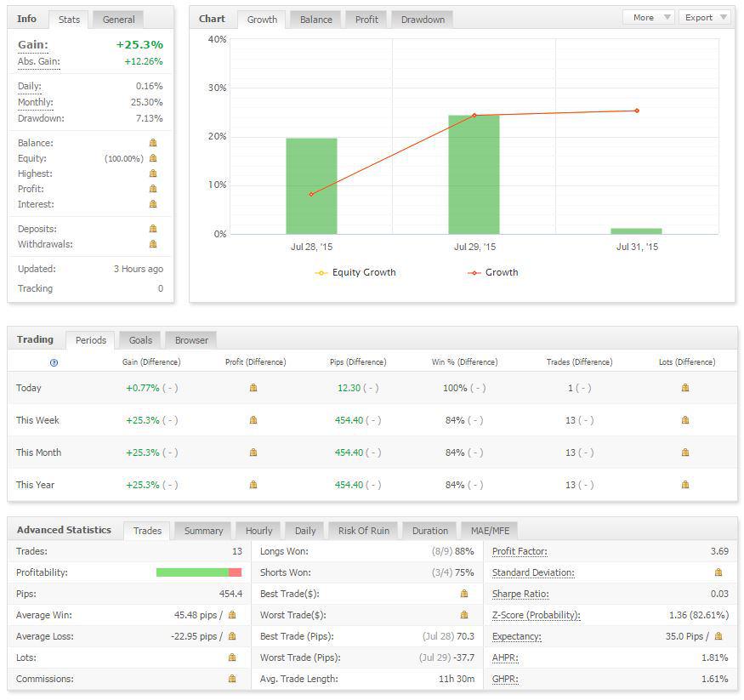744x700 pixels.
Task: Click the Z-Score (Probability) link
Action: pos(537,615)
